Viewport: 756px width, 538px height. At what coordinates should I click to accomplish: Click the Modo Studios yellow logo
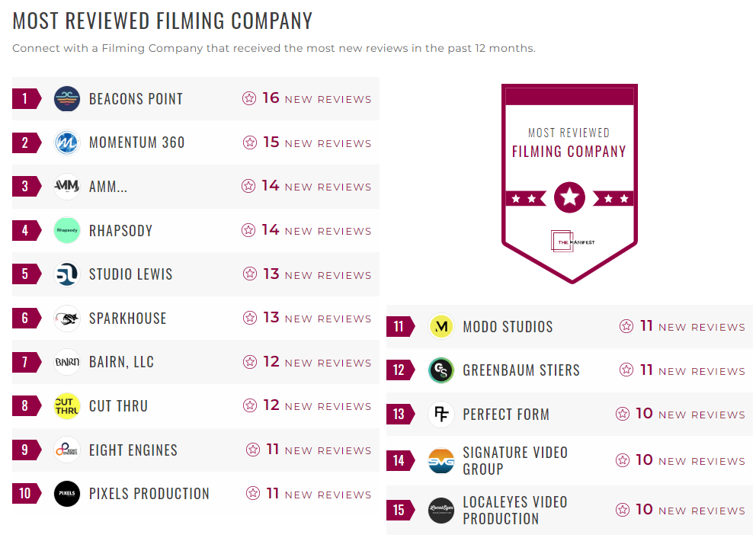pyautogui.click(x=441, y=327)
